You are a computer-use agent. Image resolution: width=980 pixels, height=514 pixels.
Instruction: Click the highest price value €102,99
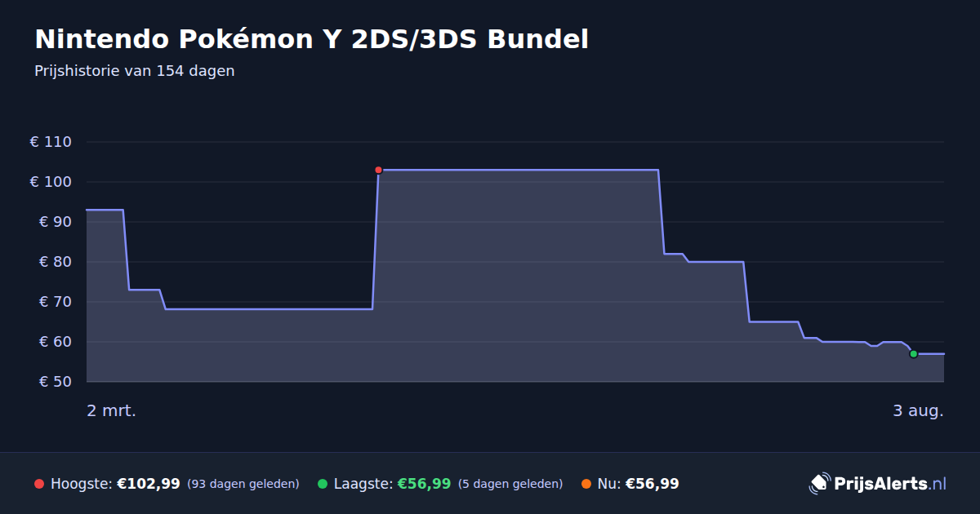pos(149,484)
